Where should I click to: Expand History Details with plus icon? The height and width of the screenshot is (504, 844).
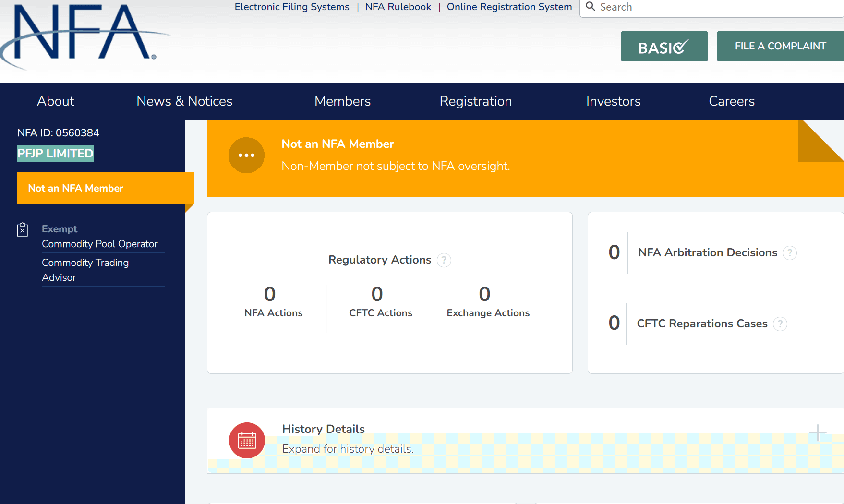pos(818,432)
